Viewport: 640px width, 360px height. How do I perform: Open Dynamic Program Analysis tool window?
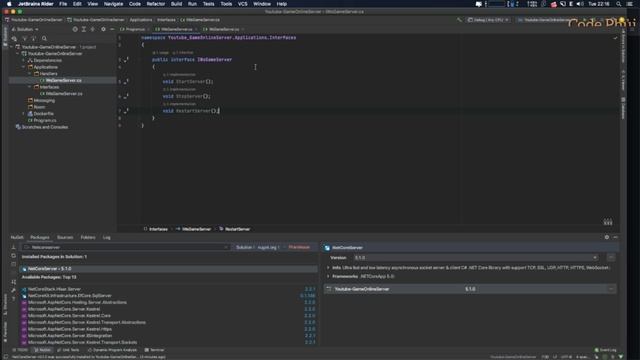pos(112,350)
